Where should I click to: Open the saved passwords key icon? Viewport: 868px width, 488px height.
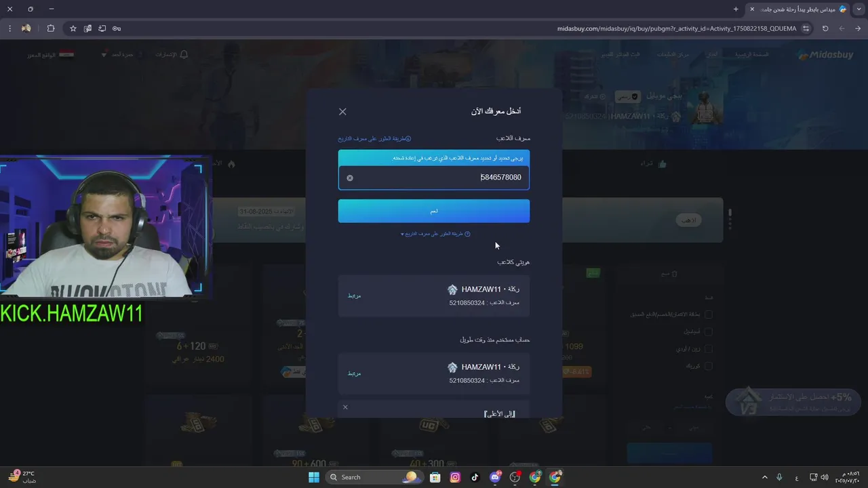pos(117,28)
